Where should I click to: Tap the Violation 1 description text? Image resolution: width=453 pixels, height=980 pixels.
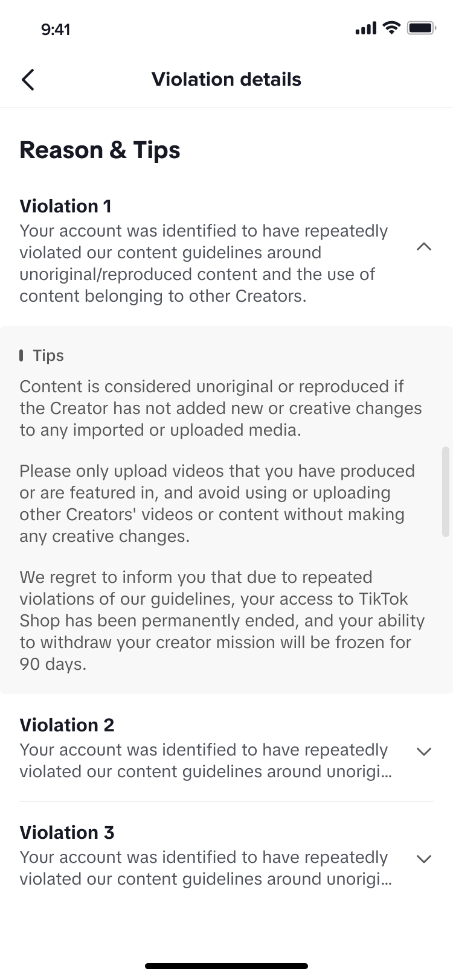pyautogui.click(x=204, y=264)
